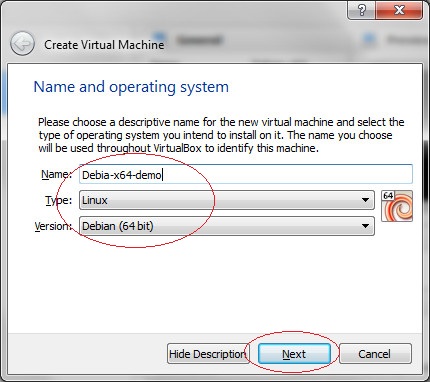Screen dimensions: 430x382
Task: Click the Name: label
Action: coord(56,174)
